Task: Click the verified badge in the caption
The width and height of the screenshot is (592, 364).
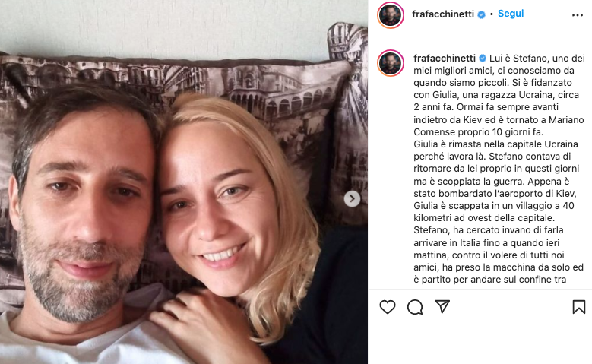Action: [483, 59]
